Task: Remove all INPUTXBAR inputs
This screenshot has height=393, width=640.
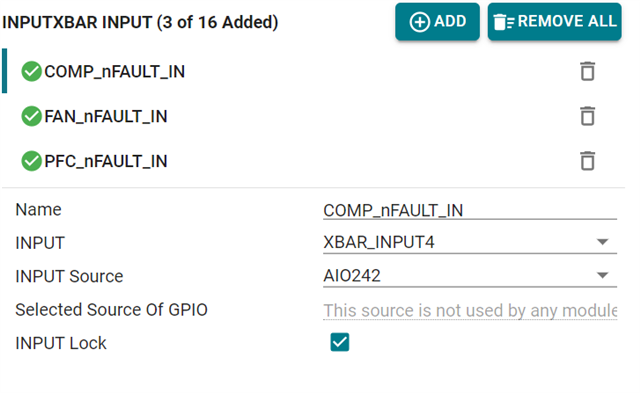Action: pyautogui.click(x=554, y=22)
